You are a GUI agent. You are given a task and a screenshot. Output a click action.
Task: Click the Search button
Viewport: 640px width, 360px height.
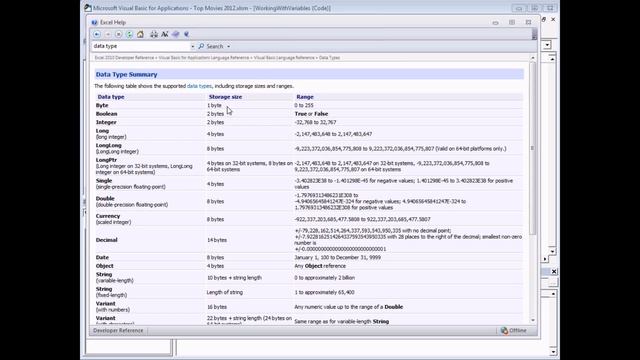(x=211, y=47)
